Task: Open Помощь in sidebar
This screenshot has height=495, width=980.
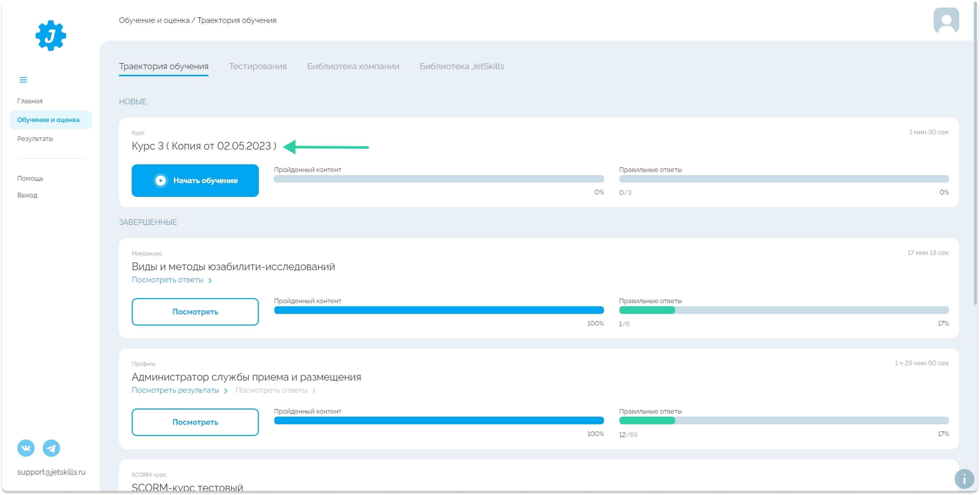Action: [x=30, y=178]
